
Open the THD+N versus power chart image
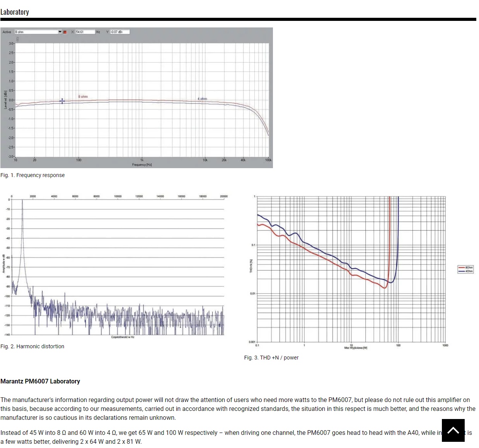[x=360, y=273]
